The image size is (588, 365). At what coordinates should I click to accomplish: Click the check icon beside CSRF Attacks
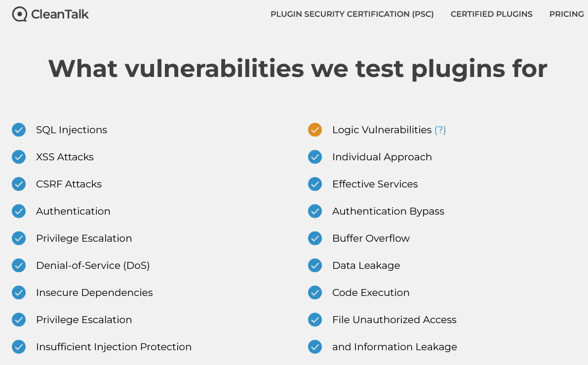(19, 184)
